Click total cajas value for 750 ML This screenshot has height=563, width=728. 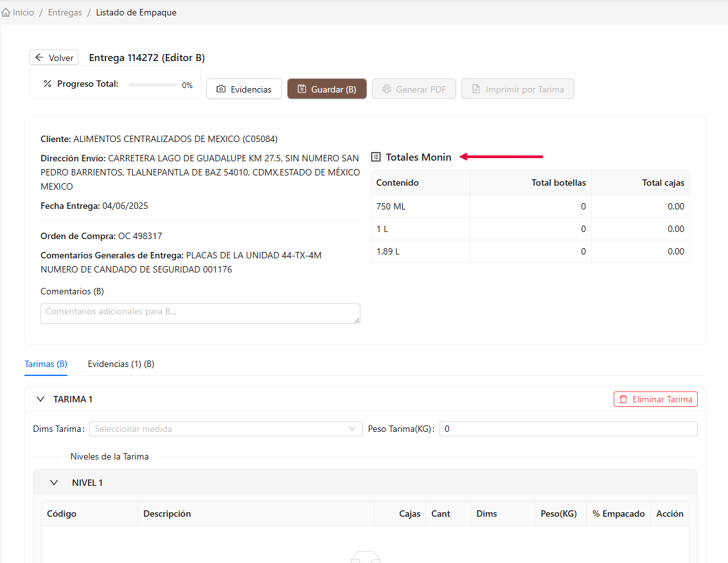[x=641, y=206]
